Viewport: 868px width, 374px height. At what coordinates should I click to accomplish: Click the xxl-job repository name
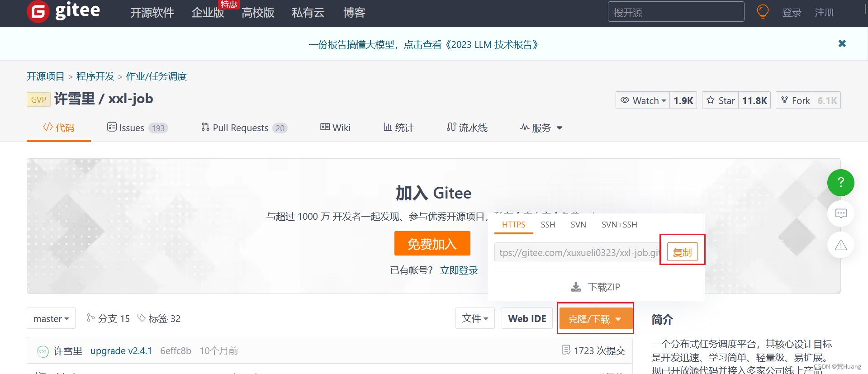tap(131, 99)
